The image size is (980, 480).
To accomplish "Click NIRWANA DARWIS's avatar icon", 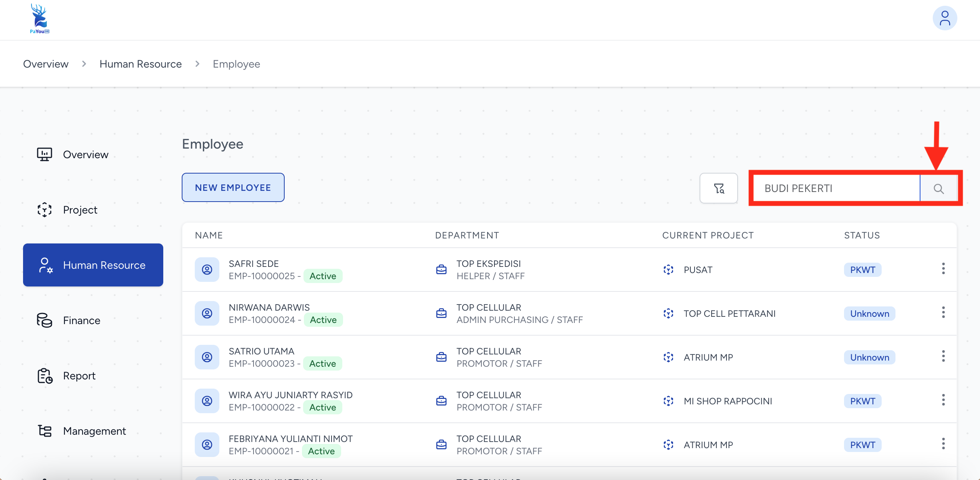I will pos(207,313).
